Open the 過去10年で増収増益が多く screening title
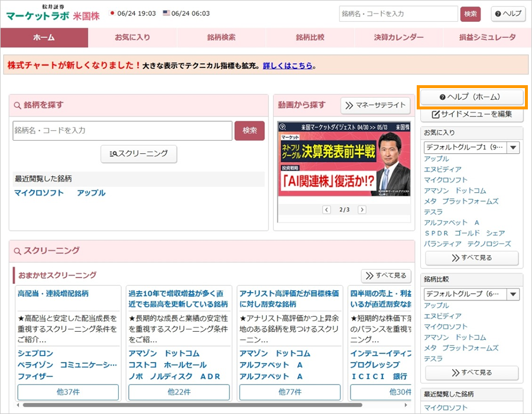532x414 pixels. 178,299
